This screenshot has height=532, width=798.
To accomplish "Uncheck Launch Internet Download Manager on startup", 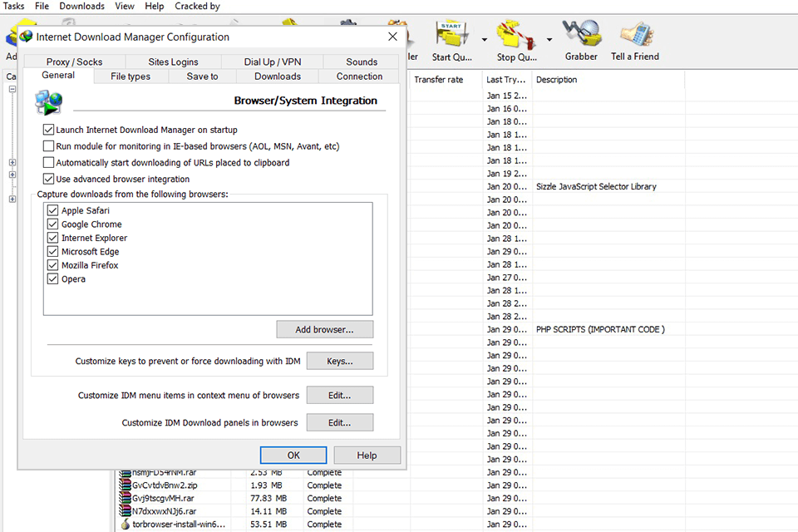I will [48, 130].
